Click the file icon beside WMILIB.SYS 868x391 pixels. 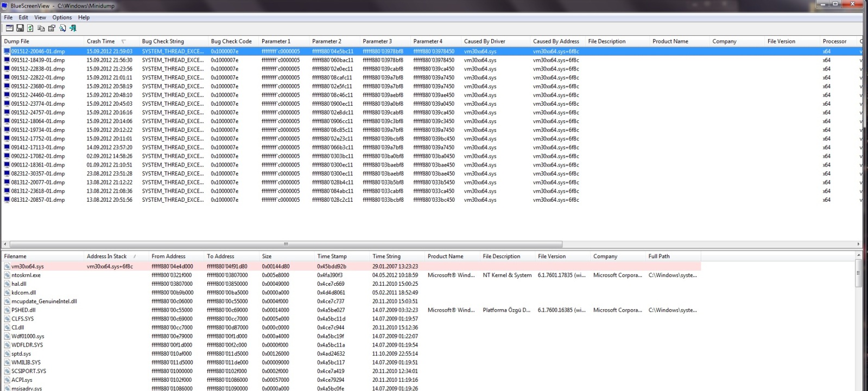[x=7, y=362]
